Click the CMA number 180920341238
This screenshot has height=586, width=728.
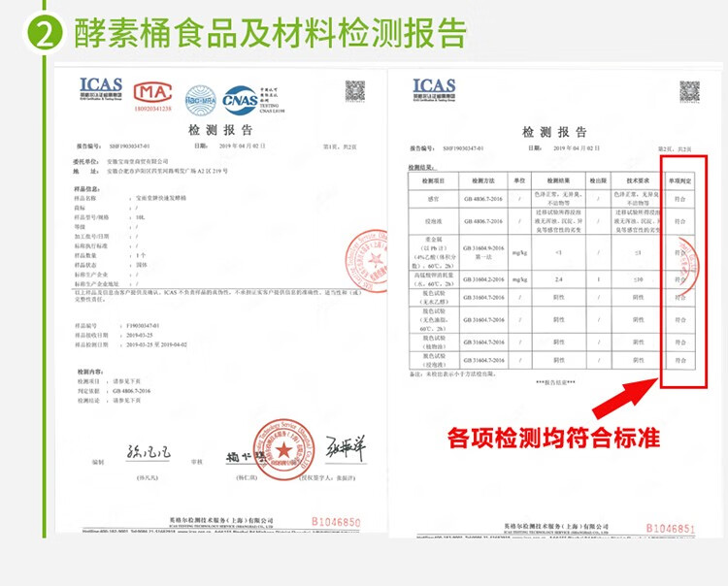pyautogui.click(x=152, y=109)
